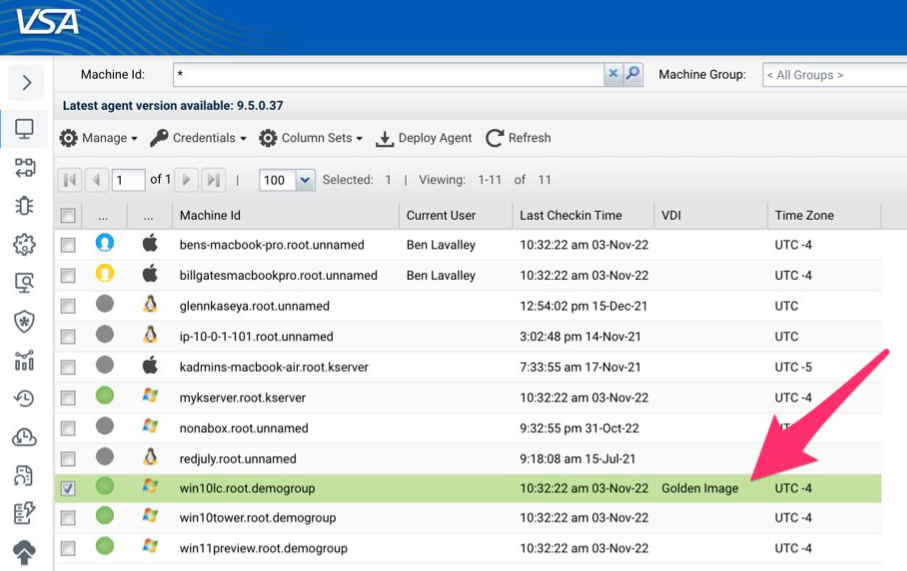Sort by the Machine Id column header
Image resolution: width=907 pixels, height=571 pixels.
click(286, 215)
